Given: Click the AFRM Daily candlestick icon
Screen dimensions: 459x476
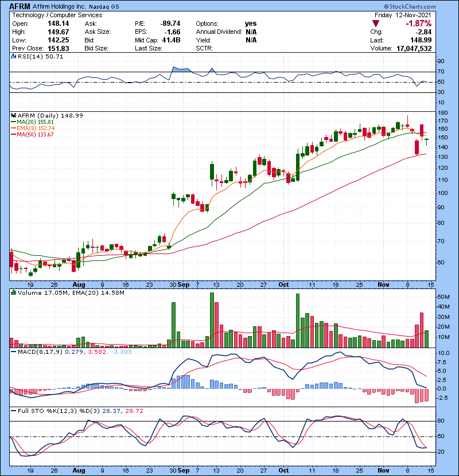Looking at the screenshot, I should click(x=13, y=115).
